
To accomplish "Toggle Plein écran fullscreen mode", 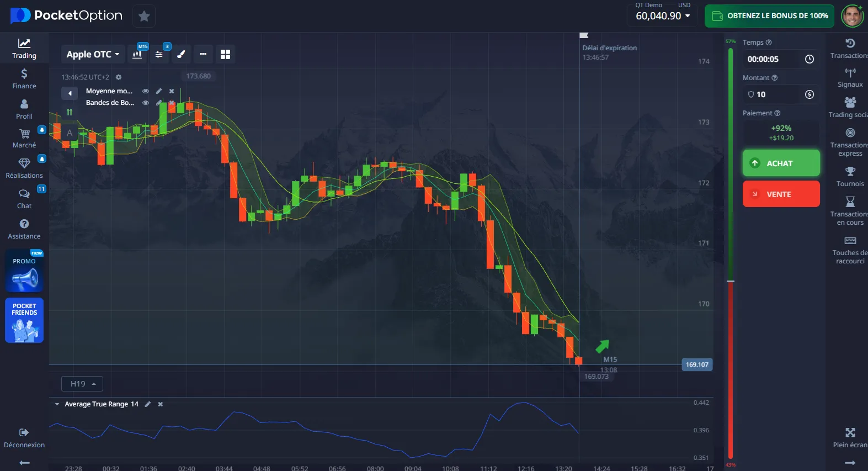I will pyautogui.click(x=850, y=438).
